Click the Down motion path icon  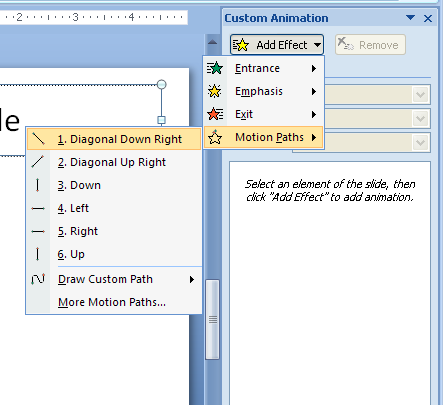pos(38,185)
